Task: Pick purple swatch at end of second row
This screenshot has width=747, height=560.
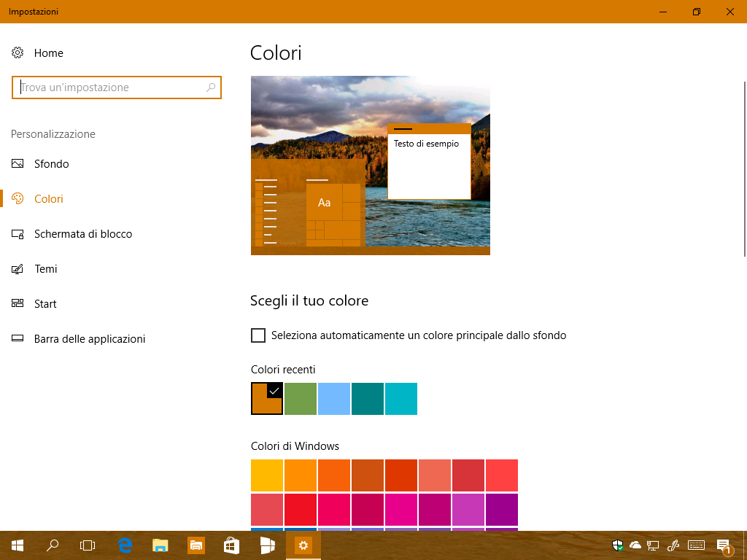Action: coord(502,510)
